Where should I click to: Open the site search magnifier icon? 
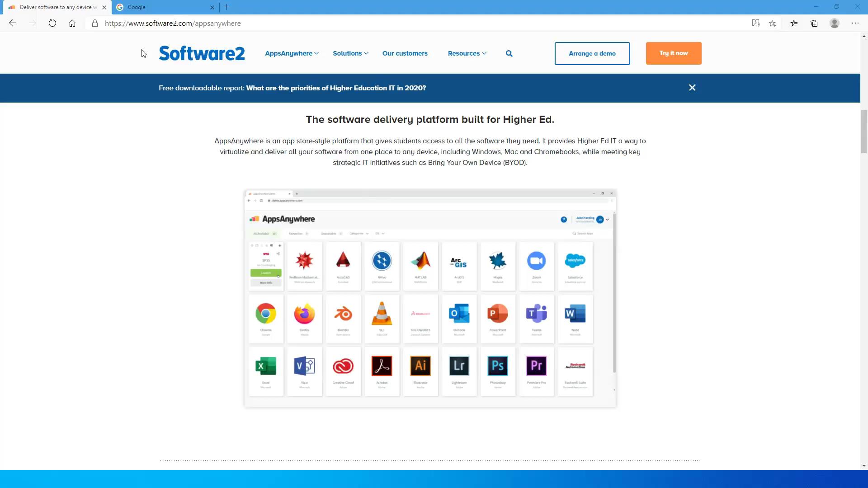(509, 53)
